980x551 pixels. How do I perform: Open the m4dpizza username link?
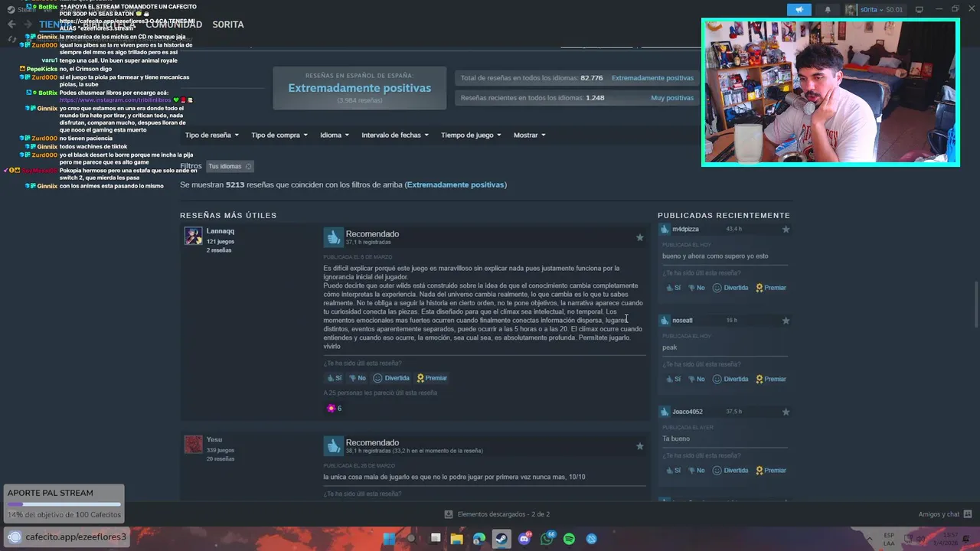tap(685, 229)
